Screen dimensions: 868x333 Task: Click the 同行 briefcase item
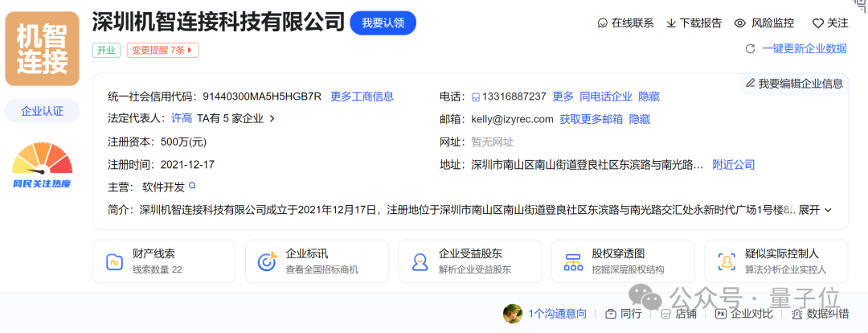tap(624, 314)
